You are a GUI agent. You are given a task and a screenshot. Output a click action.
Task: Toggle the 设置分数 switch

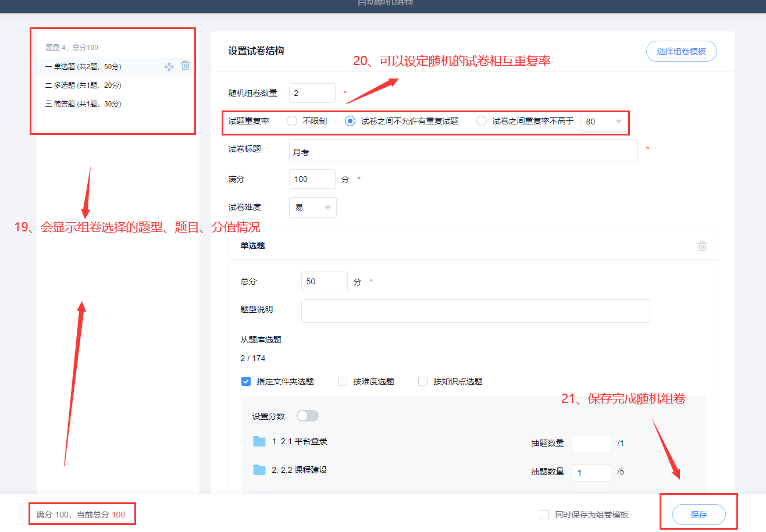(x=308, y=416)
